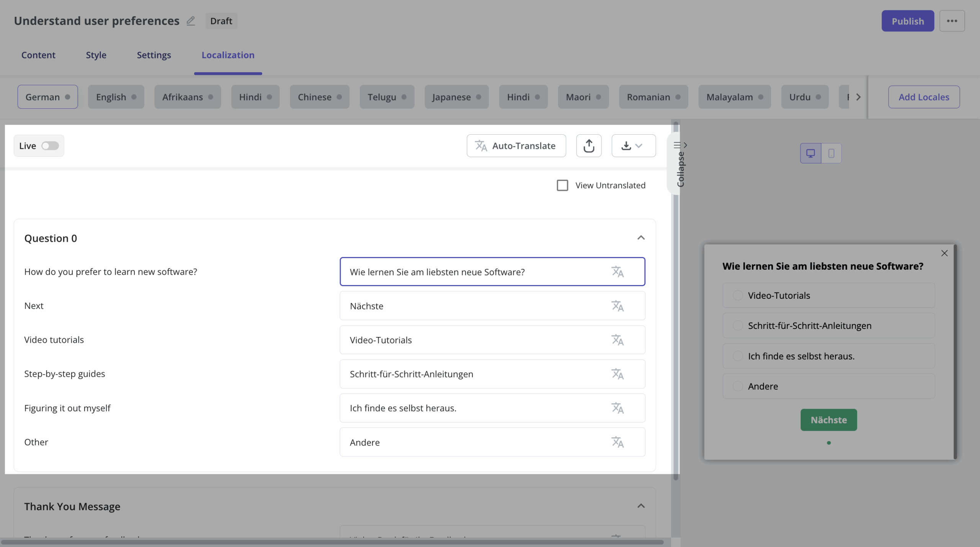Viewport: 980px width, 547px height.
Task: Collapse the Question 0 section
Action: pos(641,238)
